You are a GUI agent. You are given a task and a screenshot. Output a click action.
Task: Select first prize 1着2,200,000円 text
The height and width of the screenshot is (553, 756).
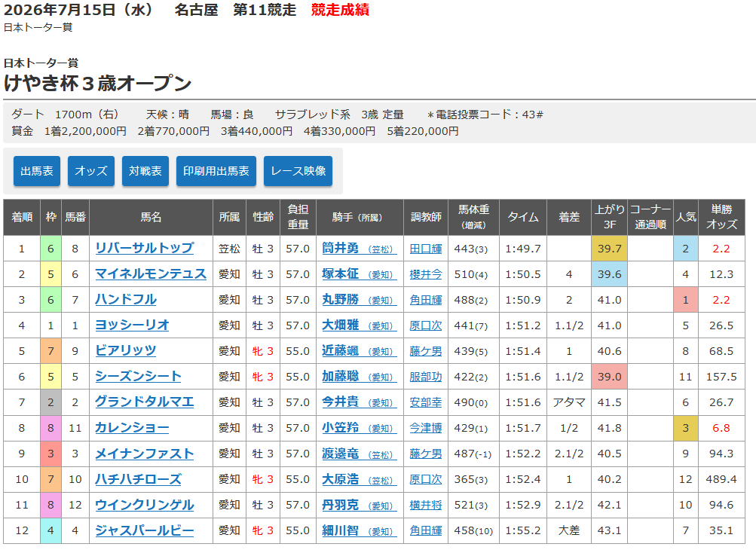(x=85, y=131)
